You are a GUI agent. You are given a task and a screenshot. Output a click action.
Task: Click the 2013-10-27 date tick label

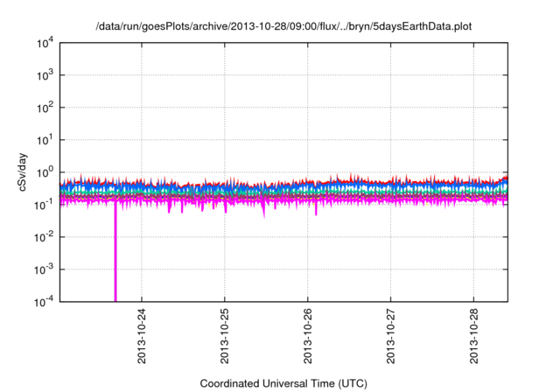coord(391,336)
